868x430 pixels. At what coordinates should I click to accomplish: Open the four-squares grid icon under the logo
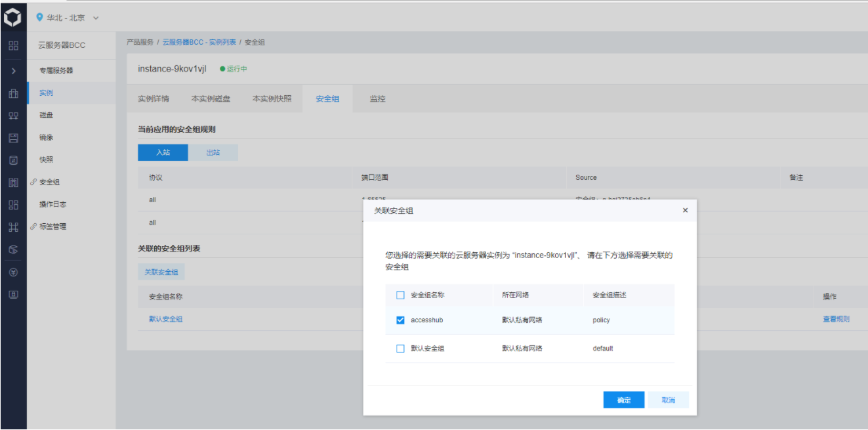pyautogui.click(x=13, y=45)
